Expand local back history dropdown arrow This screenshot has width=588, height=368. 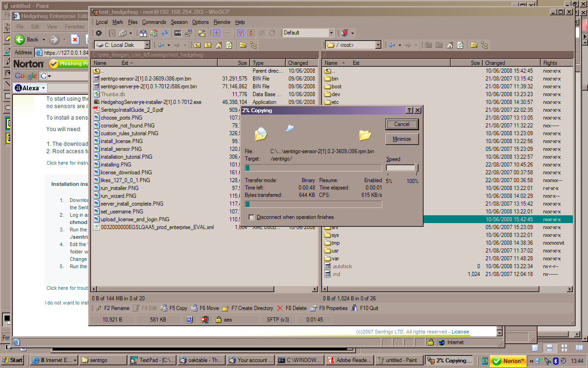pyautogui.click(x=169, y=45)
